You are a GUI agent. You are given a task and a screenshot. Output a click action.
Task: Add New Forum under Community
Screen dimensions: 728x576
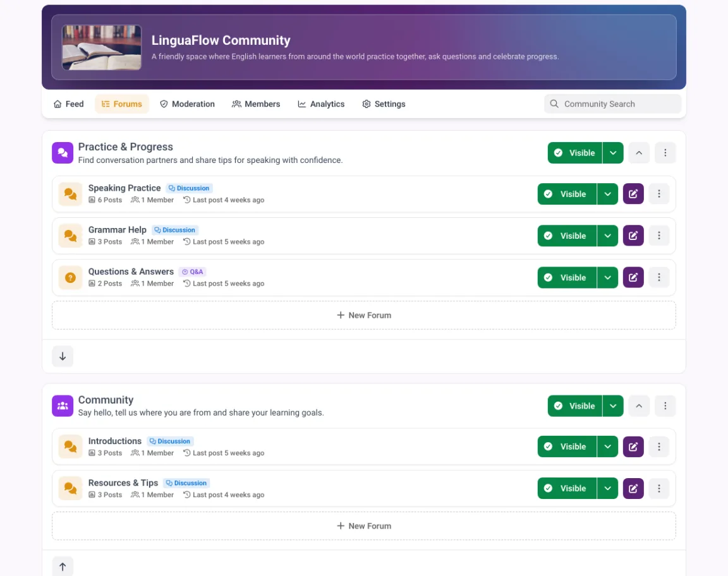point(364,526)
